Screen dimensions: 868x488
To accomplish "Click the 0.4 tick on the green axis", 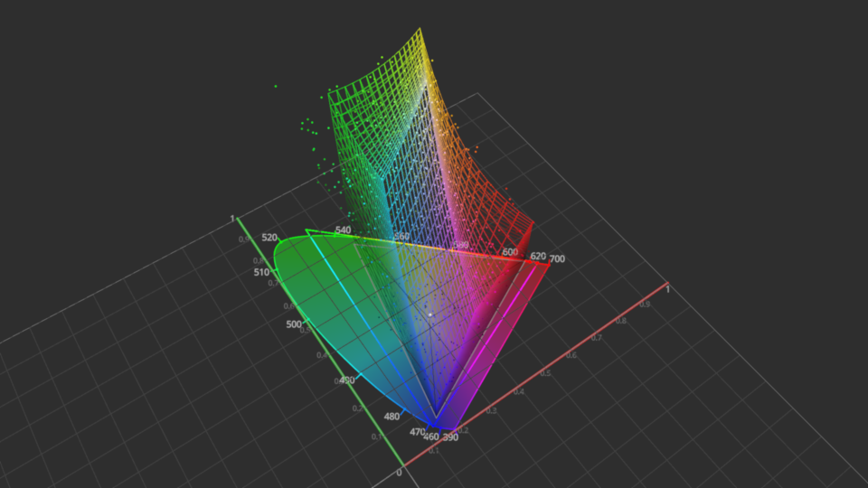I will point(322,355).
